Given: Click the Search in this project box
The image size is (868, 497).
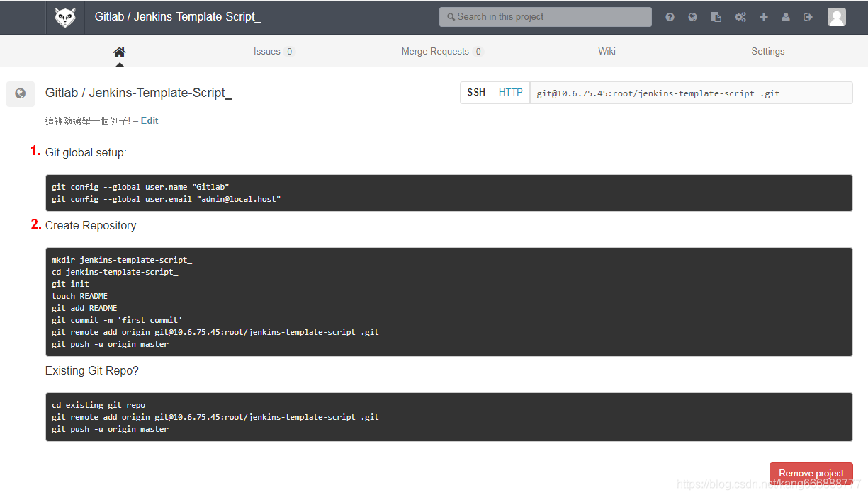Looking at the screenshot, I should point(546,17).
